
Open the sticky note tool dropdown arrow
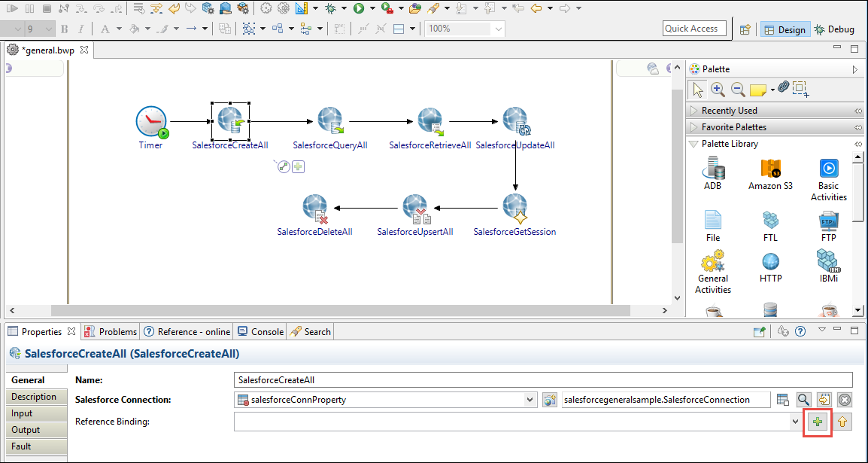point(772,90)
